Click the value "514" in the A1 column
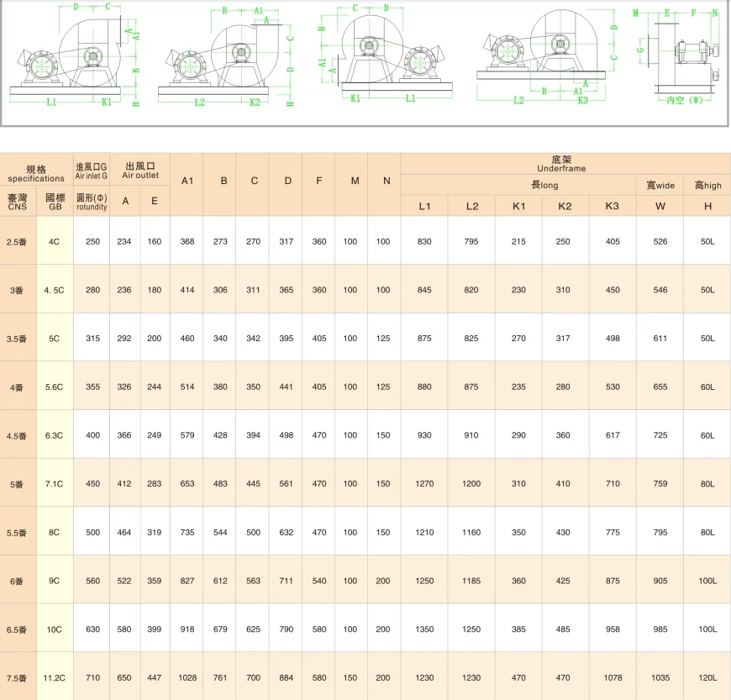 (187, 387)
